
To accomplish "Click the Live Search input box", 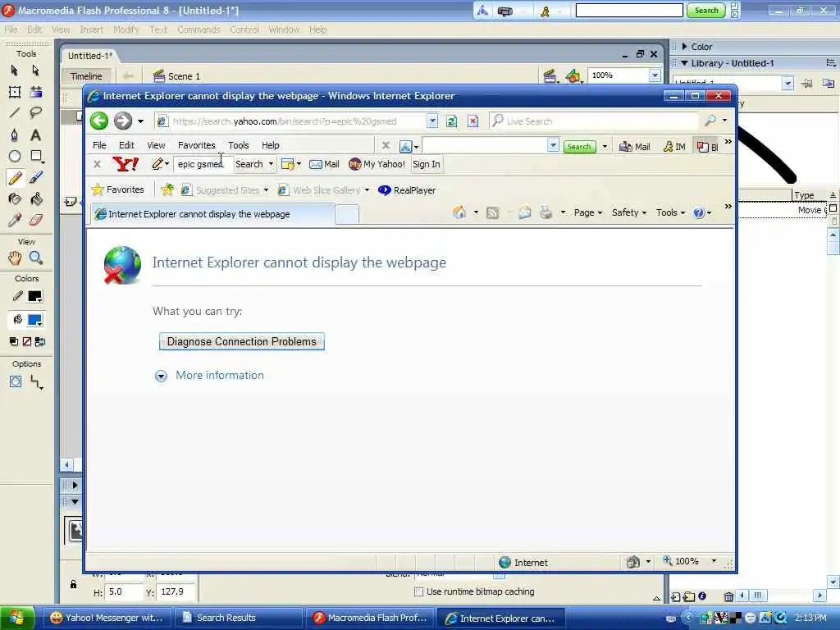I will point(594,121).
